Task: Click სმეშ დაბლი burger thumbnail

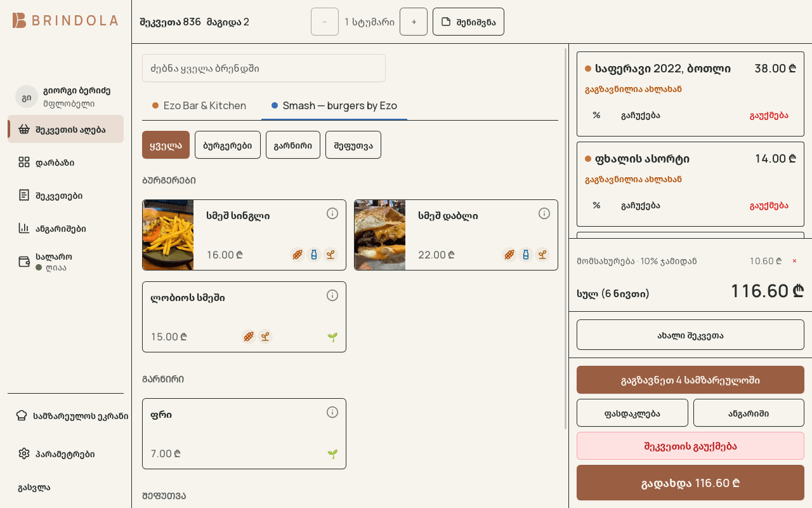Action: pyautogui.click(x=380, y=235)
